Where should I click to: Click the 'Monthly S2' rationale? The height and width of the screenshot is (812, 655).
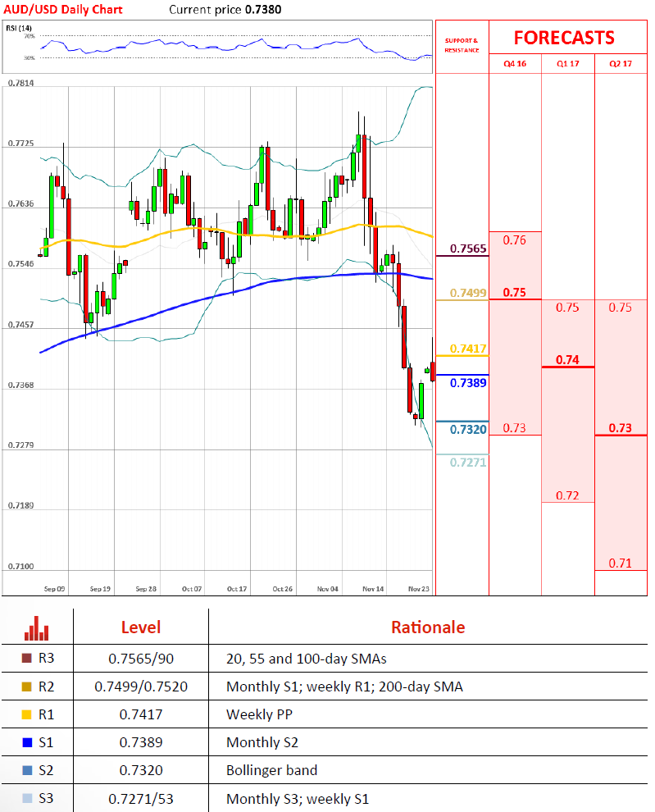262,742
